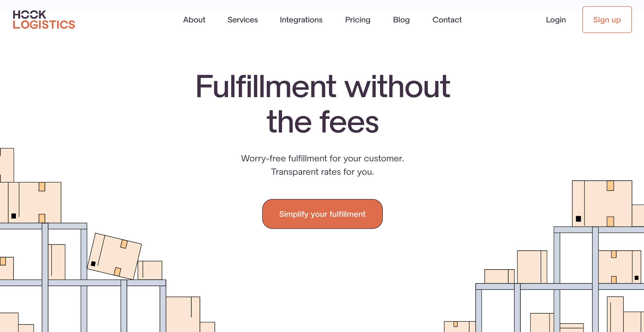Open the About page

(194, 20)
